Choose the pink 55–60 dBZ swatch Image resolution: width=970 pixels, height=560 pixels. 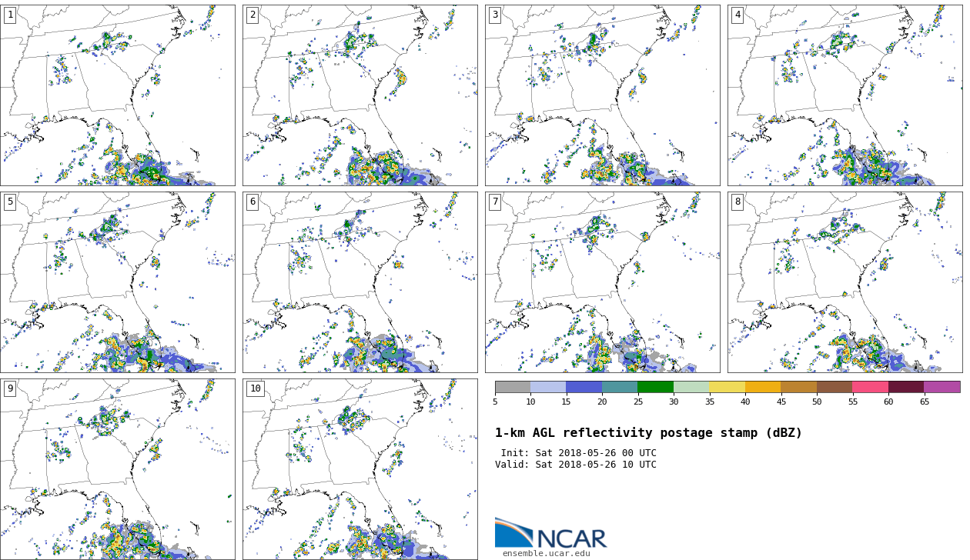point(870,387)
